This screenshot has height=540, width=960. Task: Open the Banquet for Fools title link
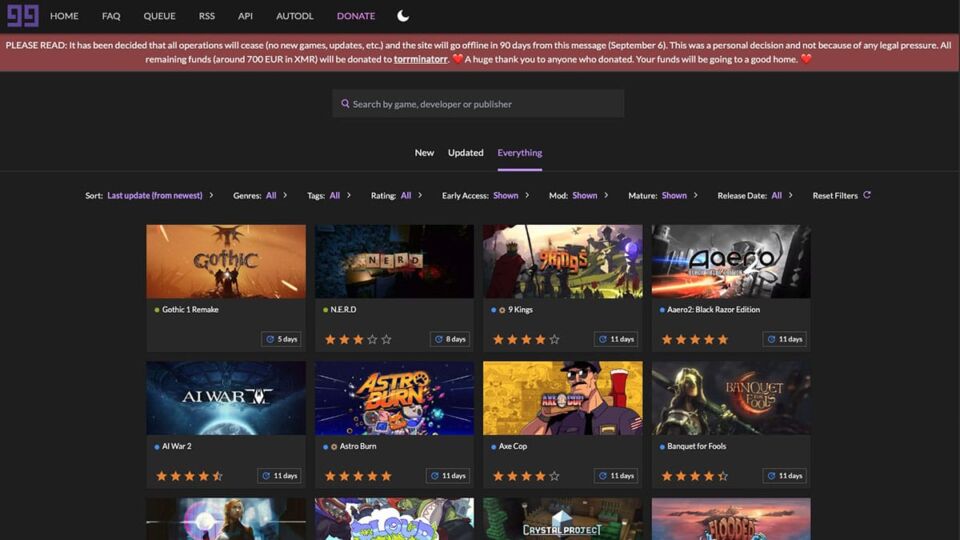696,446
